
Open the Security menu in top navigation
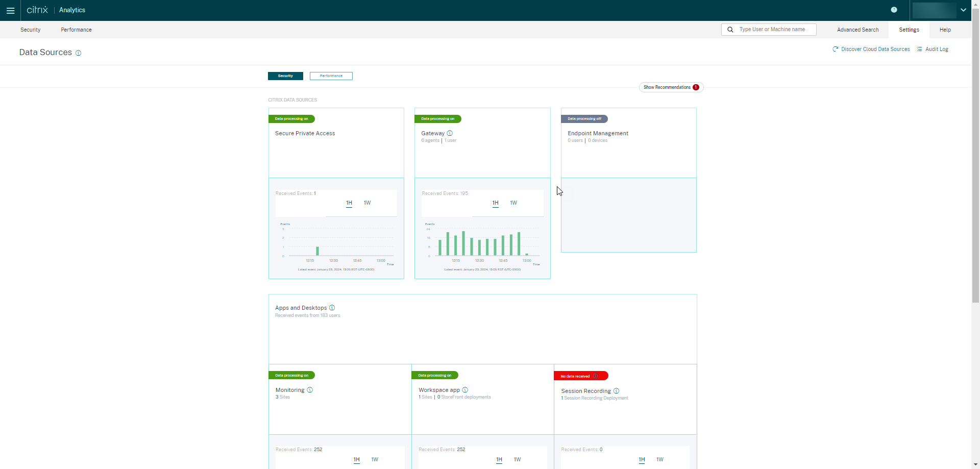(x=31, y=30)
